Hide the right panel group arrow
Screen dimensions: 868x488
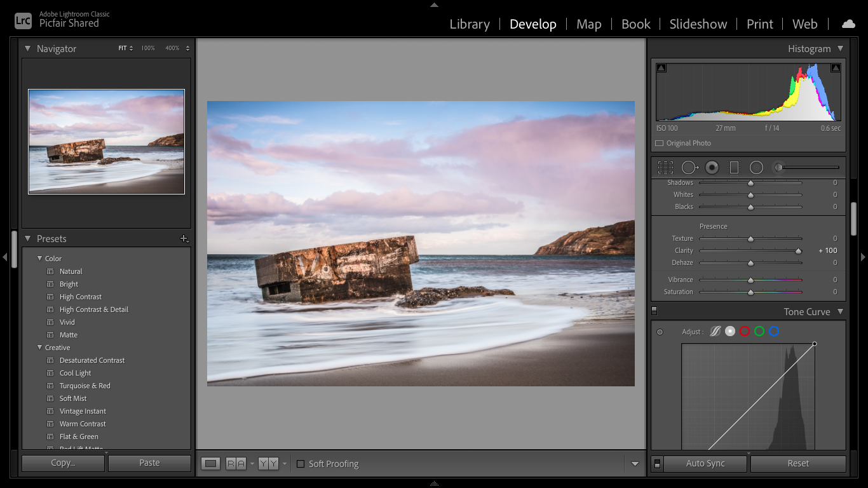coord(863,257)
